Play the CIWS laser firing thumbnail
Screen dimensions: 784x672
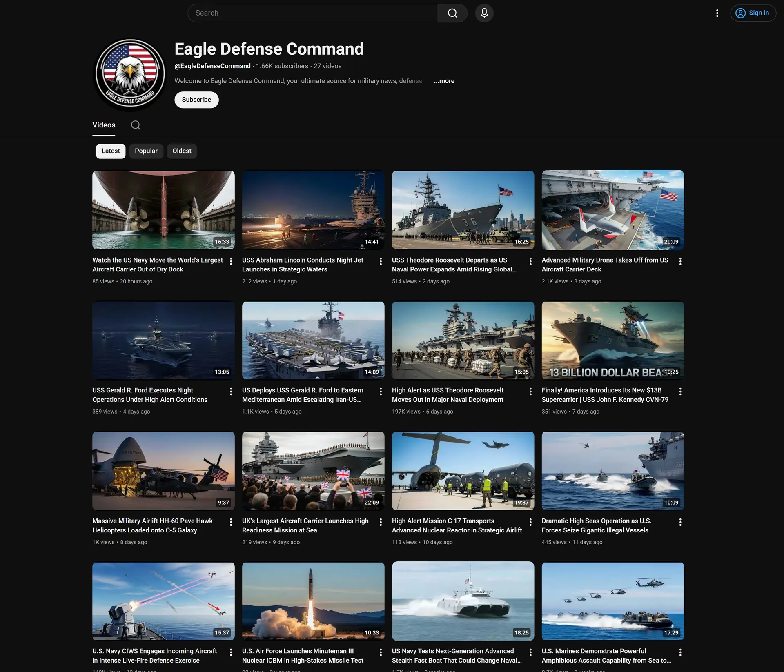point(163,601)
